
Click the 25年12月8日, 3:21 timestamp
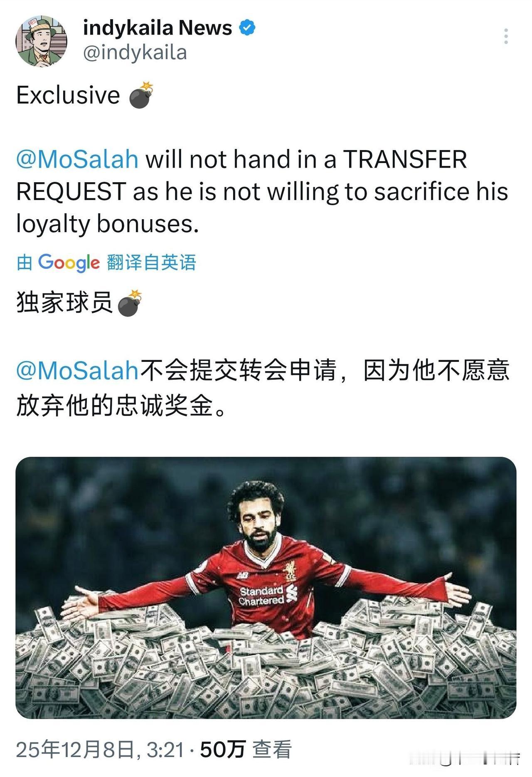(100, 750)
